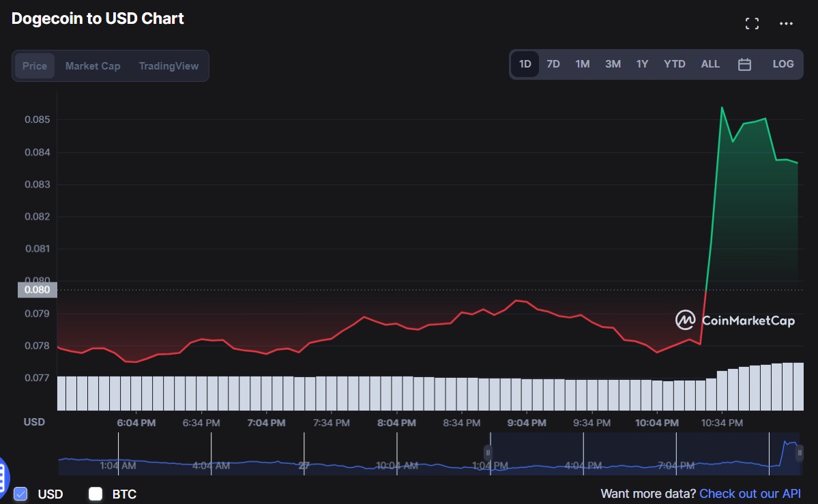Select the Price tab
818x504 pixels.
pos(35,66)
